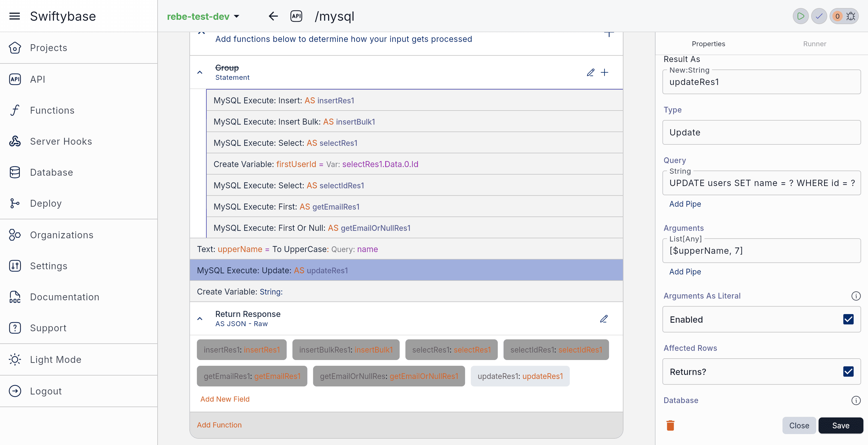
Task: Click the orange 0 counter badge
Action: tap(837, 16)
